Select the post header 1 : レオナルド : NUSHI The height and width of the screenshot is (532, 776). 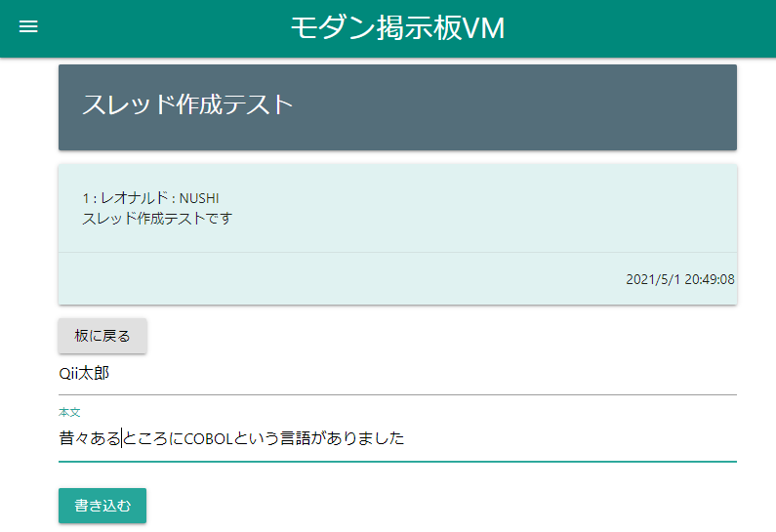point(150,198)
